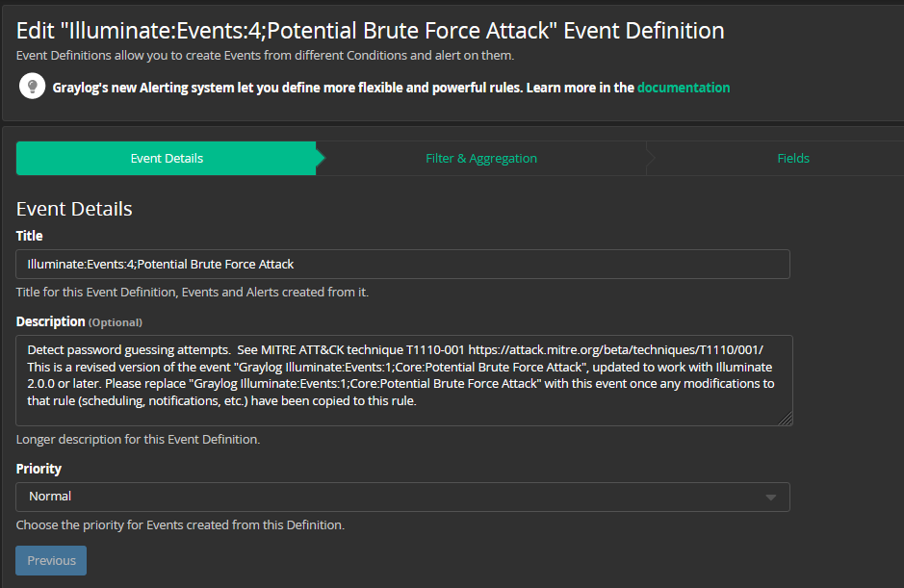Open the documentation link
The width and height of the screenshot is (904, 588).
pos(683,88)
